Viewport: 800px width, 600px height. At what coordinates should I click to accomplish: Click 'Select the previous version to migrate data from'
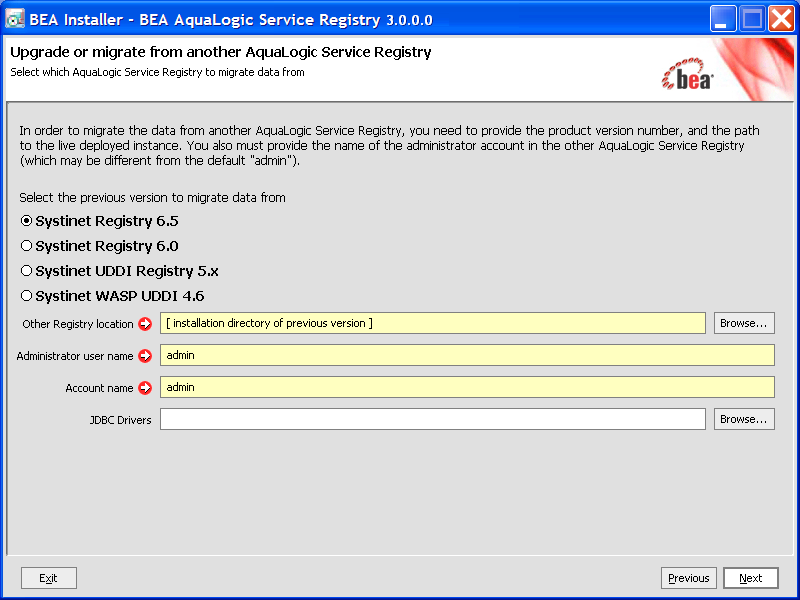153,198
